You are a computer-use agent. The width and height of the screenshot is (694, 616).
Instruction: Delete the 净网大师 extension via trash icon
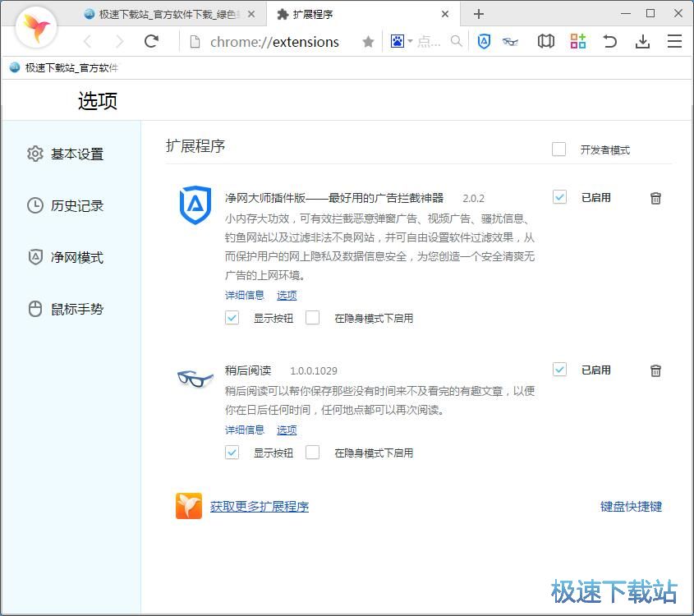coord(655,198)
